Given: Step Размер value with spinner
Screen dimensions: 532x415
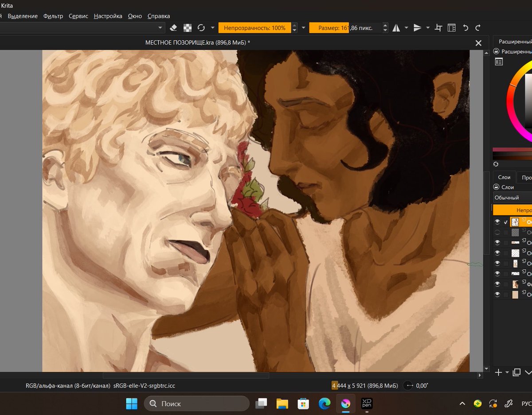Looking at the screenshot, I should (x=385, y=28).
